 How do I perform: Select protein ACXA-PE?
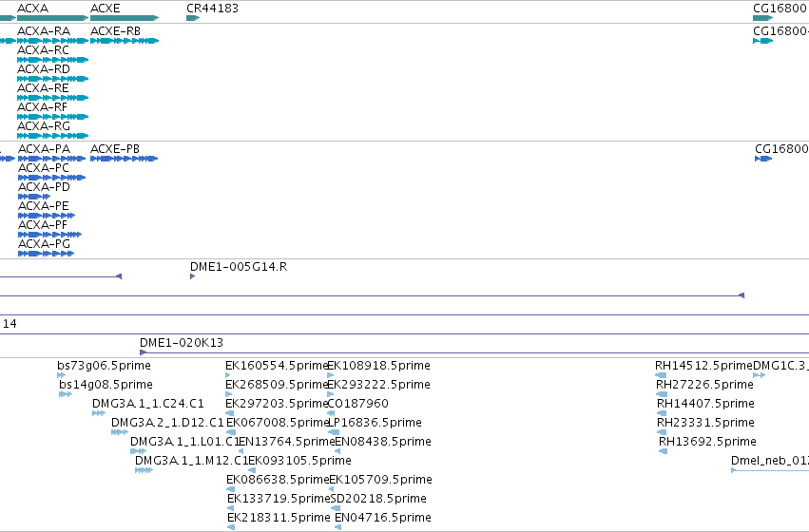click(x=47, y=216)
